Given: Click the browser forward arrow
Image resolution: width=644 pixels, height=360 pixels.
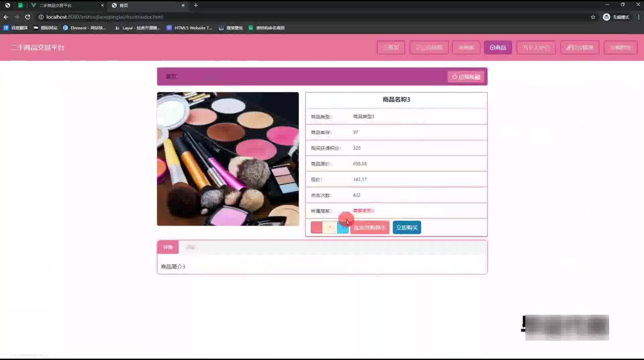Looking at the screenshot, I should coord(17,17).
